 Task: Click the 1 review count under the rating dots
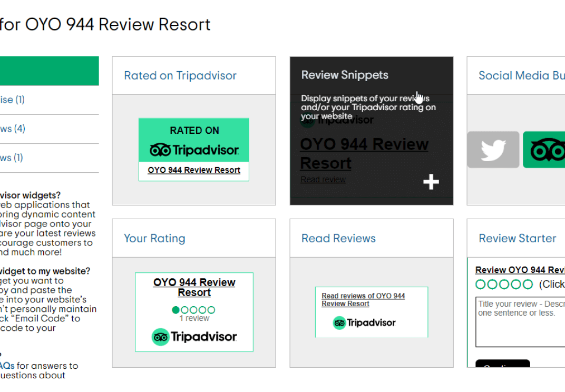194,318
